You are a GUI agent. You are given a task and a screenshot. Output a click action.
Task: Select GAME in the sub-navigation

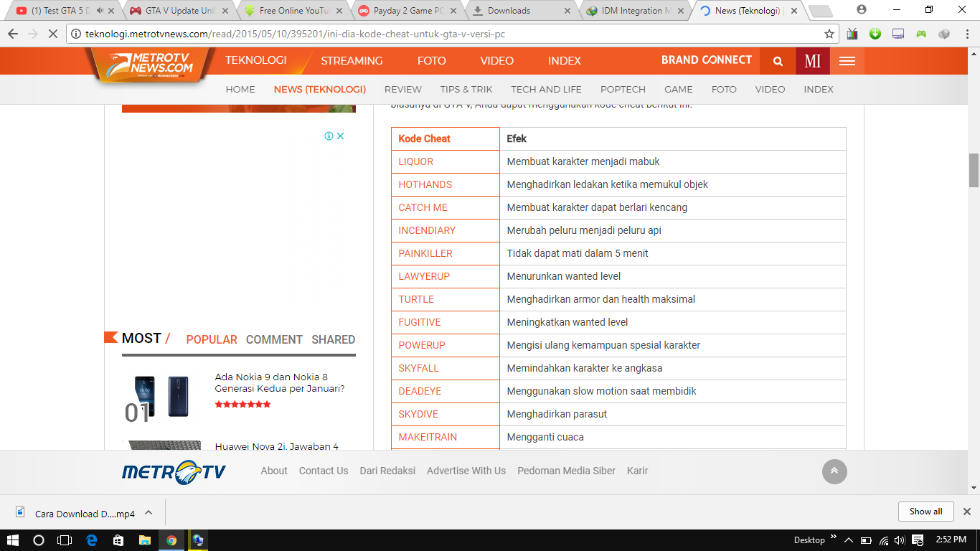[679, 90]
